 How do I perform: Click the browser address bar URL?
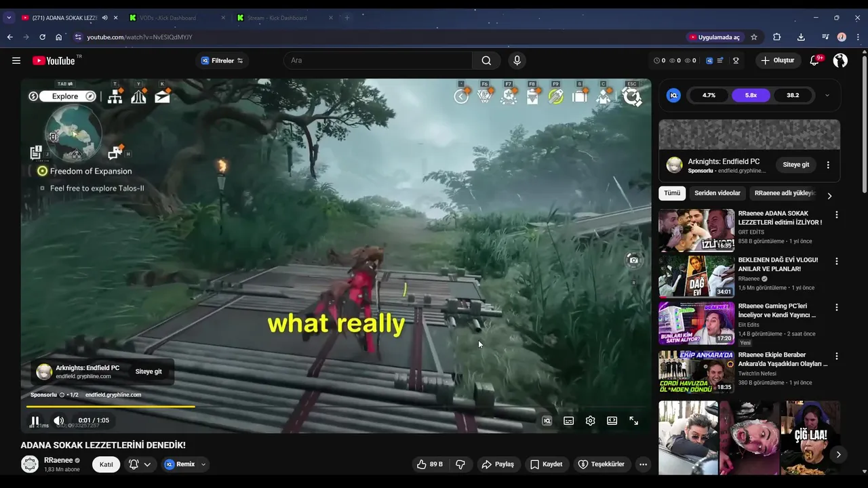(x=140, y=37)
